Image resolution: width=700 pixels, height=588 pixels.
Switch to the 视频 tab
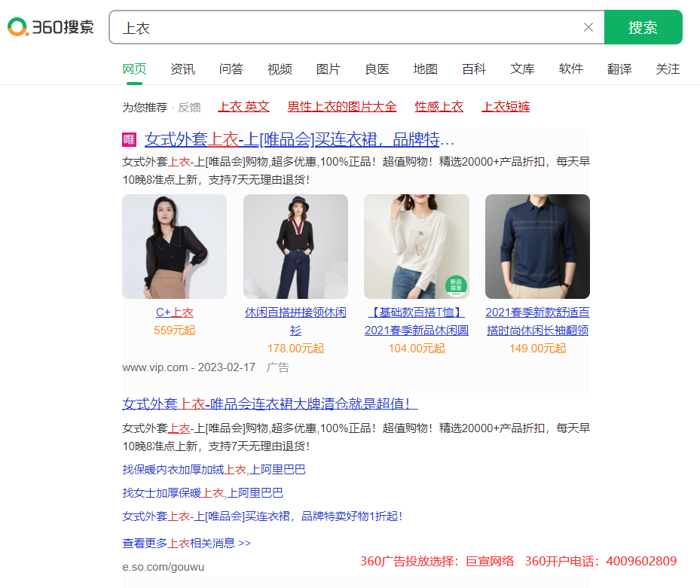tap(280, 69)
